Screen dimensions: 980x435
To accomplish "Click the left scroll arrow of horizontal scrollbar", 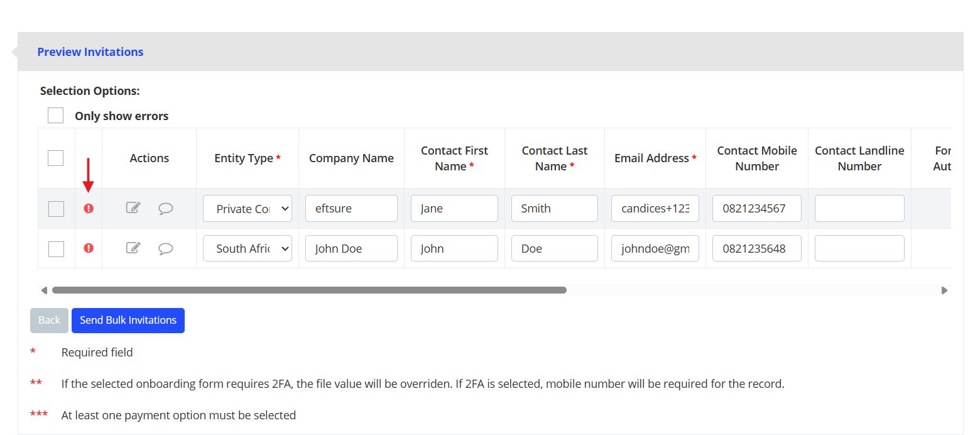I will pyautogui.click(x=44, y=290).
